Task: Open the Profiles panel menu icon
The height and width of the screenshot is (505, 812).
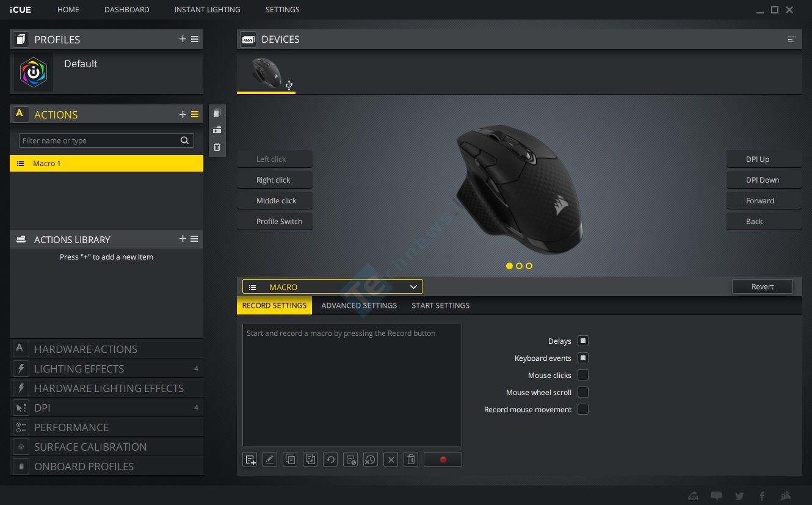Action: click(195, 39)
